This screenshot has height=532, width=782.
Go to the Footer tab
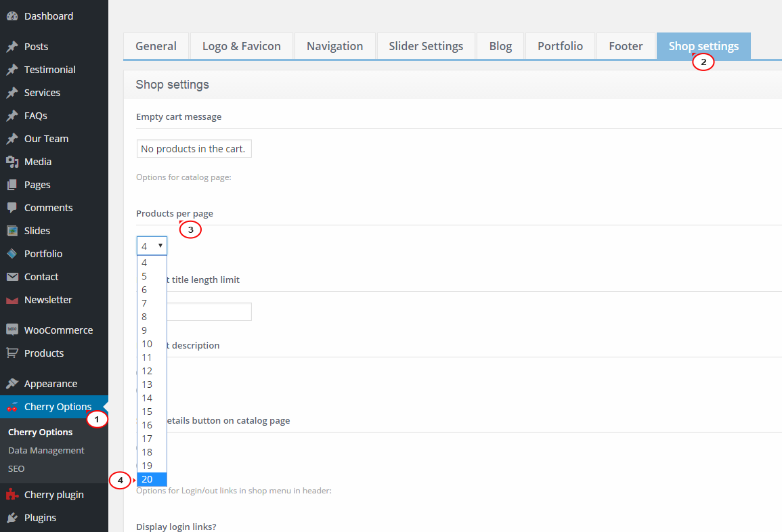tap(626, 47)
